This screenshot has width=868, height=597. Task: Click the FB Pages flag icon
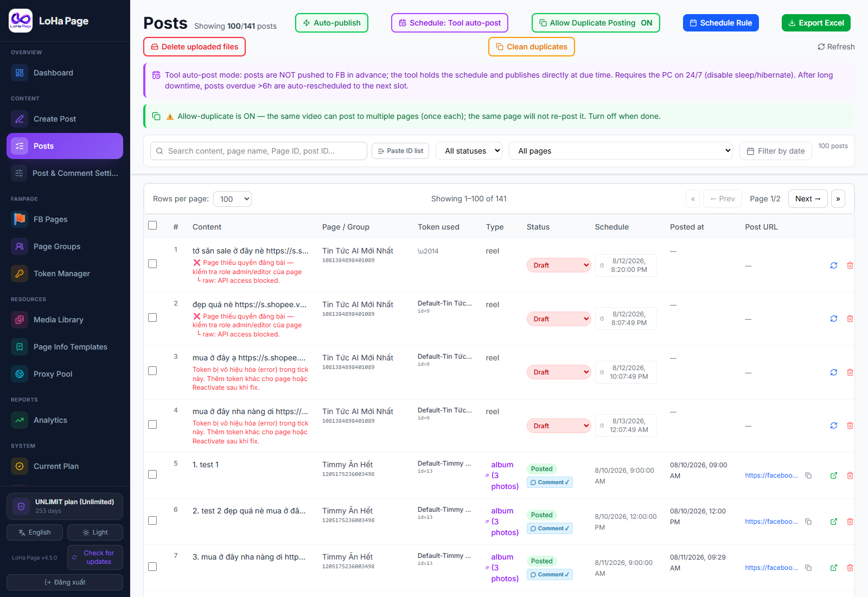tap(20, 219)
